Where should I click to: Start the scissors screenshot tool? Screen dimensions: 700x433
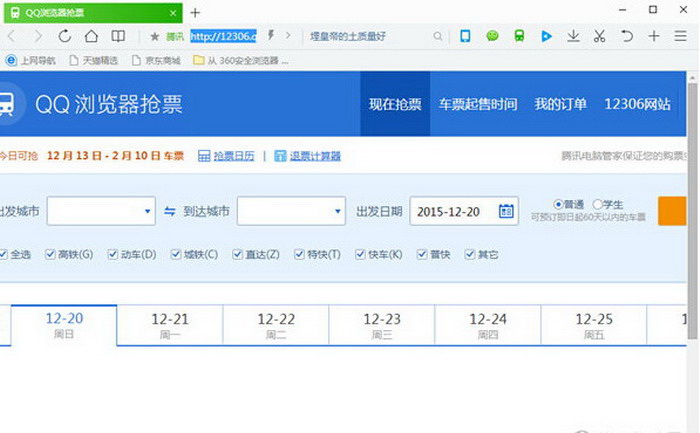(x=600, y=36)
